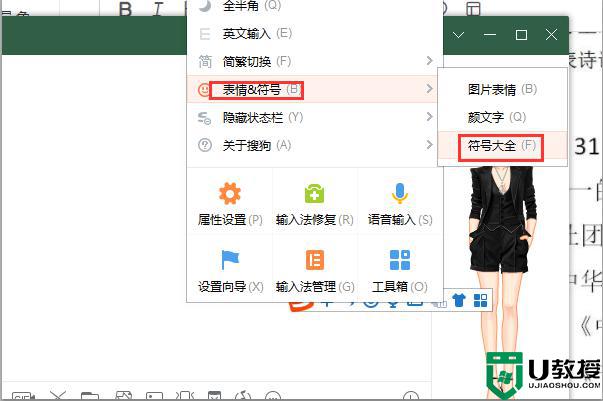Image resolution: width=603 pixels, height=401 pixels.
Task: Click the 简 icon of 简繁切换
Action: coord(205,61)
